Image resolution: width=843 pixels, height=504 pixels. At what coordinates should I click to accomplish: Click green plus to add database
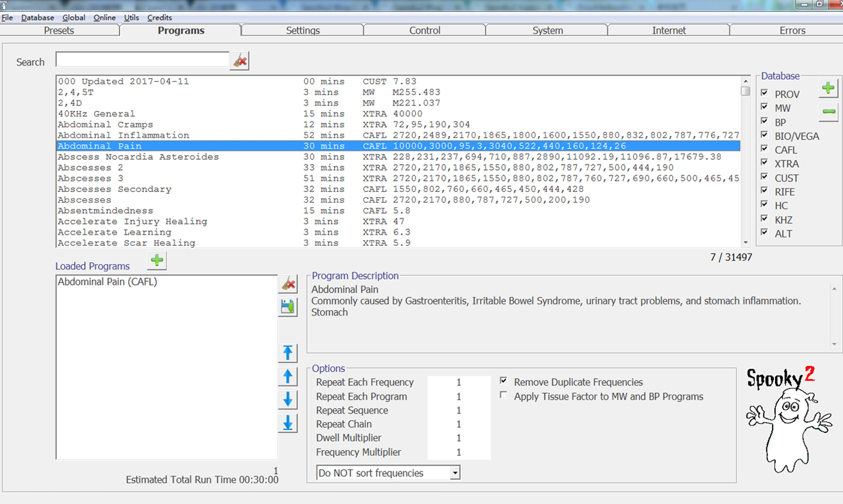[828, 88]
